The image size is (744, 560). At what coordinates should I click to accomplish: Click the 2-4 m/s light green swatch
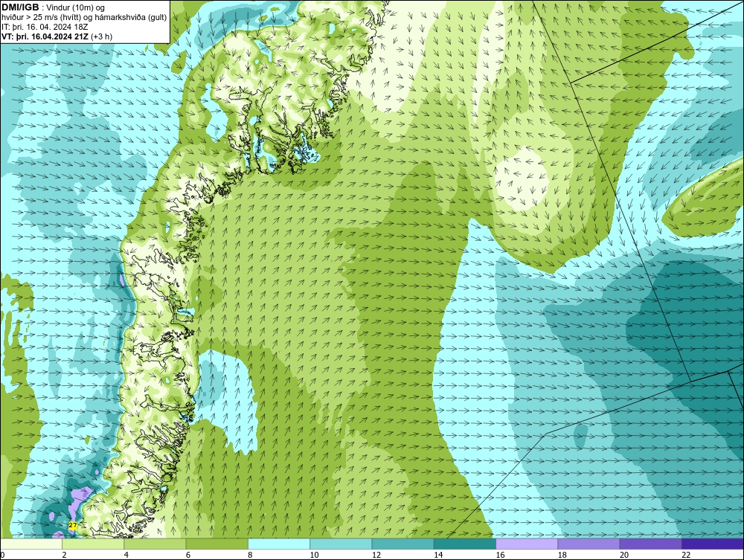(93, 544)
